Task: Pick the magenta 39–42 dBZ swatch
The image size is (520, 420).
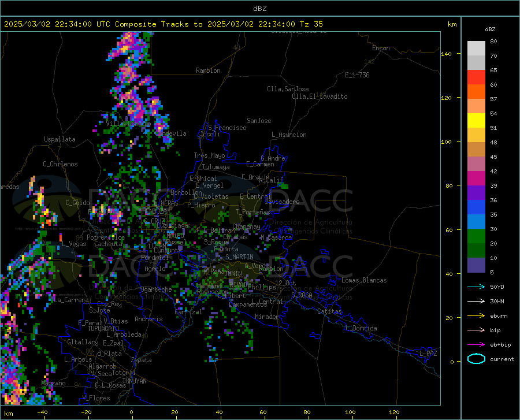Action: pyautogui.click(x=476, y=178)
